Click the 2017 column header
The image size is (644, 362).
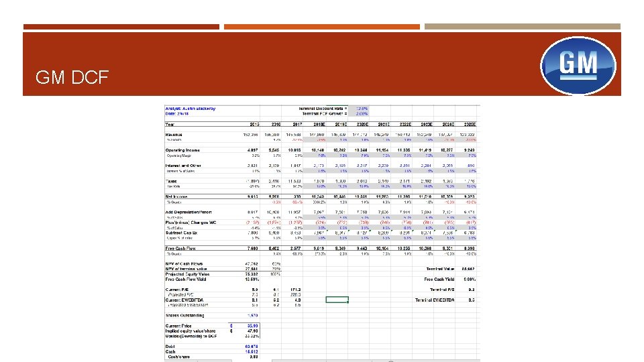(297, 125)
